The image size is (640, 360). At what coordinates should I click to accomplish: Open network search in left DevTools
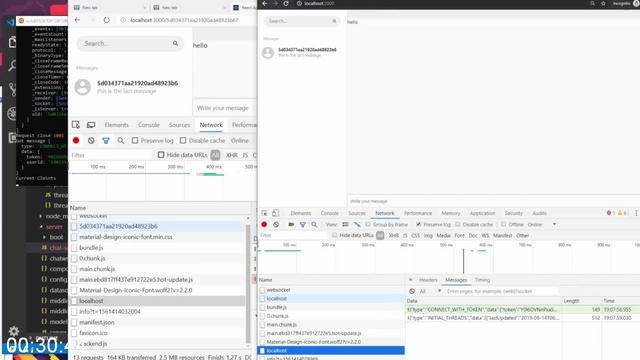click(120, 140)
